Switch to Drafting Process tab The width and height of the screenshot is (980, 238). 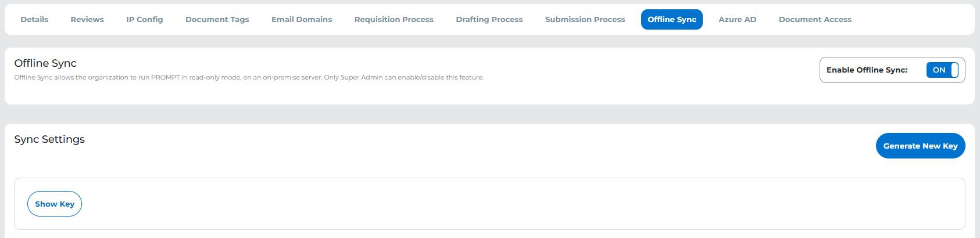coord(489,20)
